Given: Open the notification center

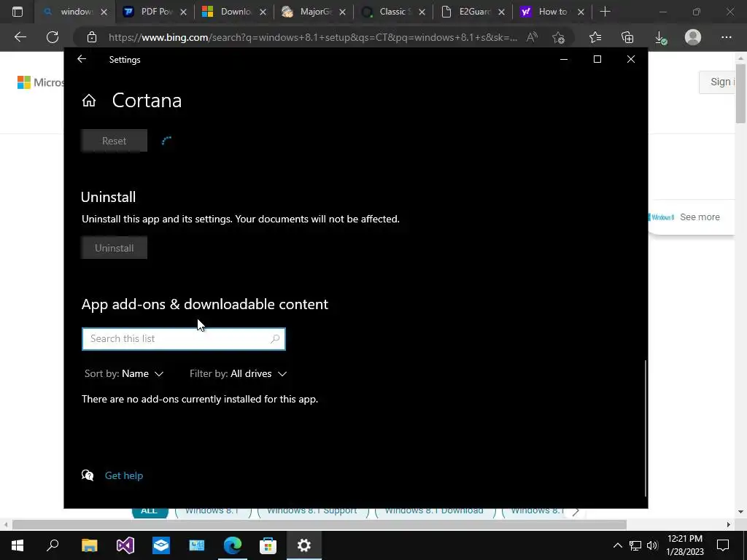Looking at the screenshot, I should tap(723, 545).
